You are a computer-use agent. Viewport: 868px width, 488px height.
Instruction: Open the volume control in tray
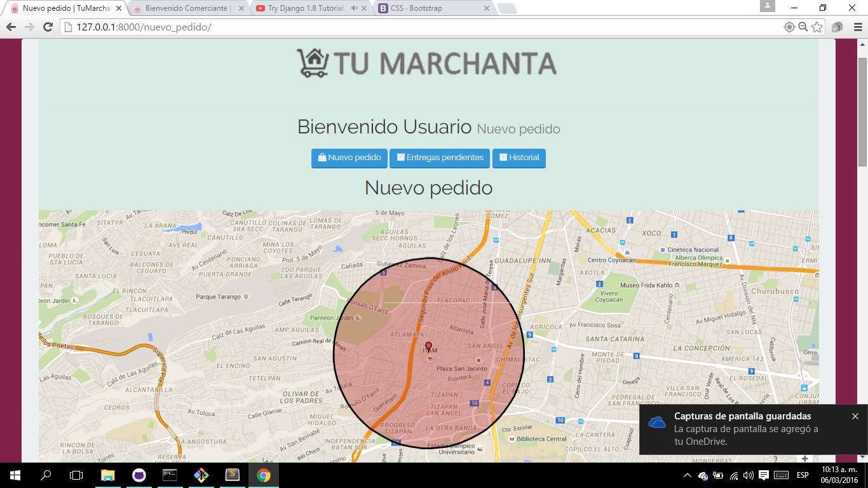point(748,475)
